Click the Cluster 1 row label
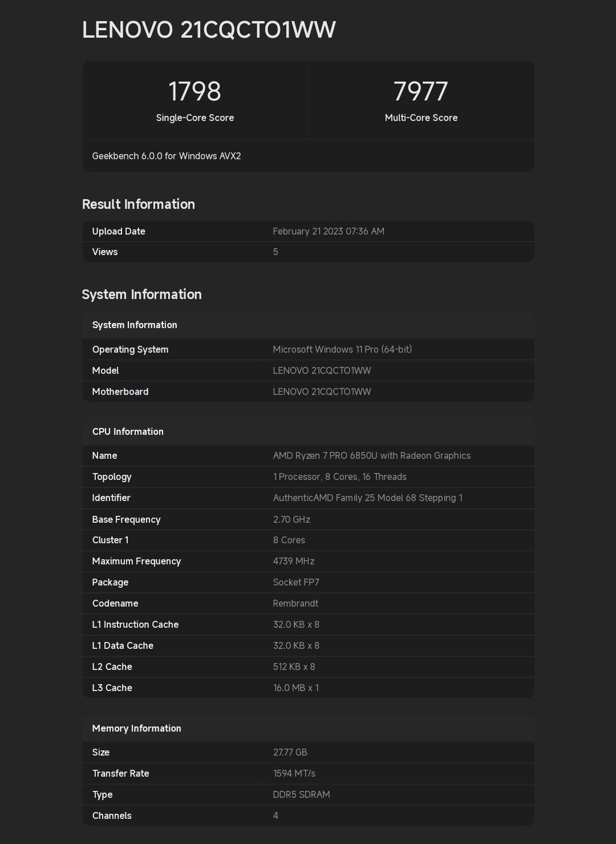 click(110, 540)
